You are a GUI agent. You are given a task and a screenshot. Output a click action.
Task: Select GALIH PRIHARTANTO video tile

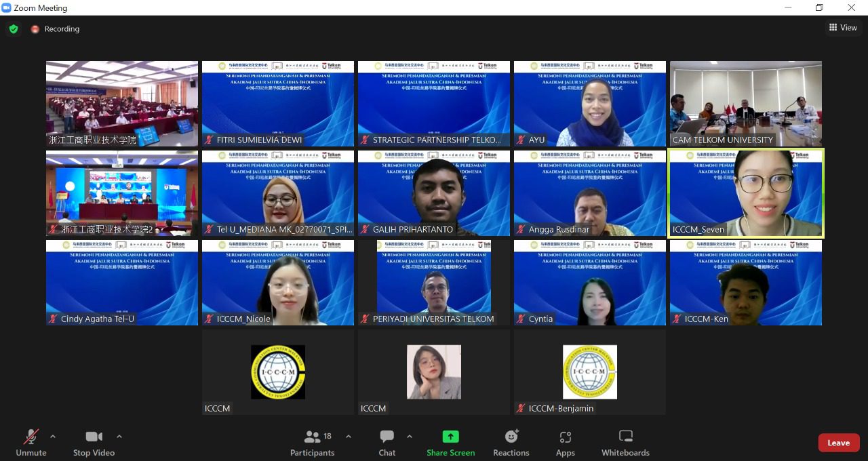(434, 193)
